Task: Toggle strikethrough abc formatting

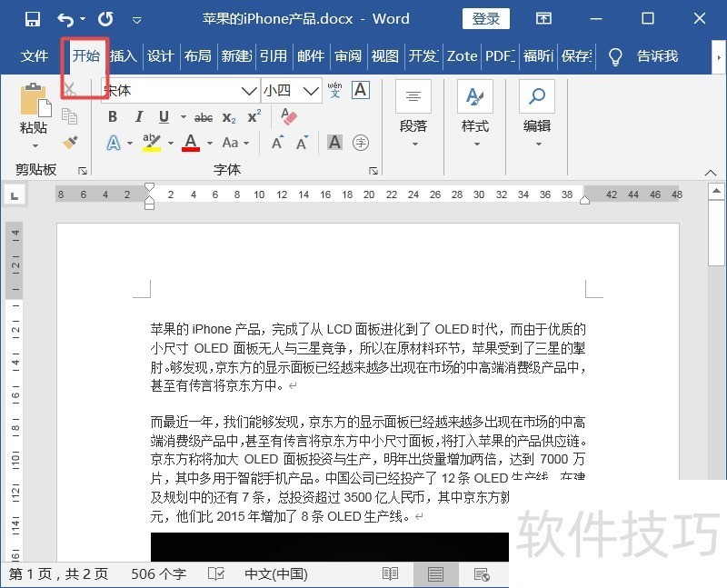Action: pos(204,117)
